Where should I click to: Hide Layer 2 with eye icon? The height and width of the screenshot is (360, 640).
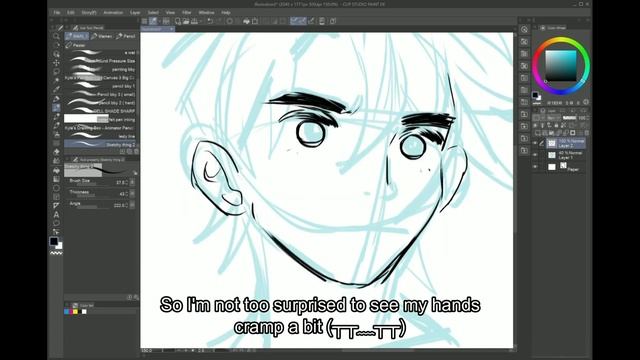535,143
